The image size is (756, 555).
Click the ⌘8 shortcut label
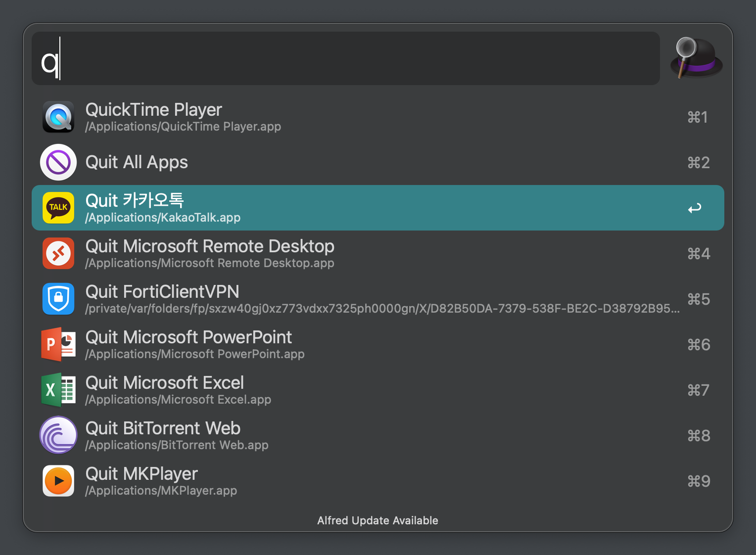(x=699, y=436)
